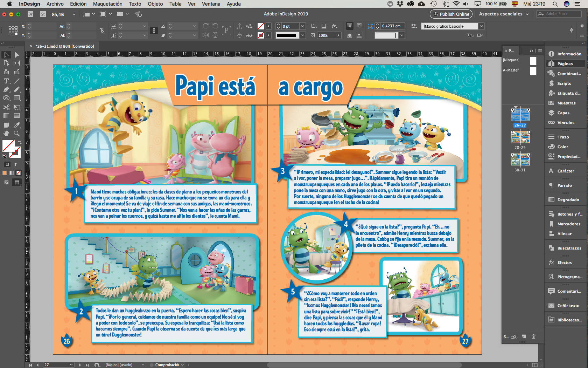Toggle constrain proportions for scaling percentages
The image size is (588, 368).
[x=154, y=30]
